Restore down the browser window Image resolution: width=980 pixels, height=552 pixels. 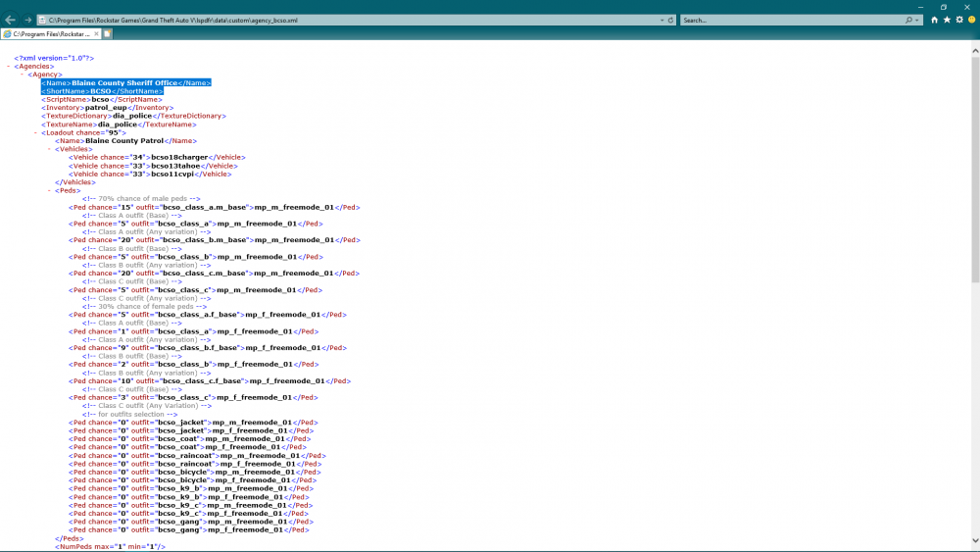click(944, 7)
